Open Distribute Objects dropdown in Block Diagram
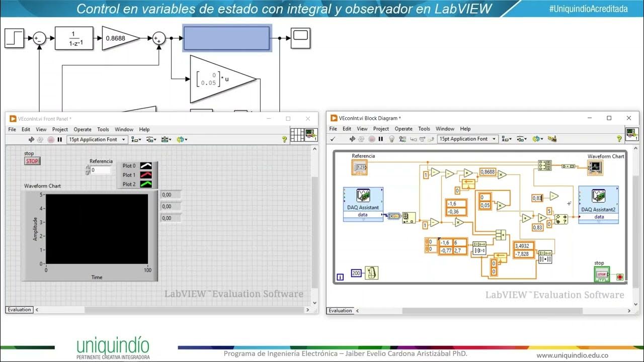644x362 pixels. tap(522, 139)
